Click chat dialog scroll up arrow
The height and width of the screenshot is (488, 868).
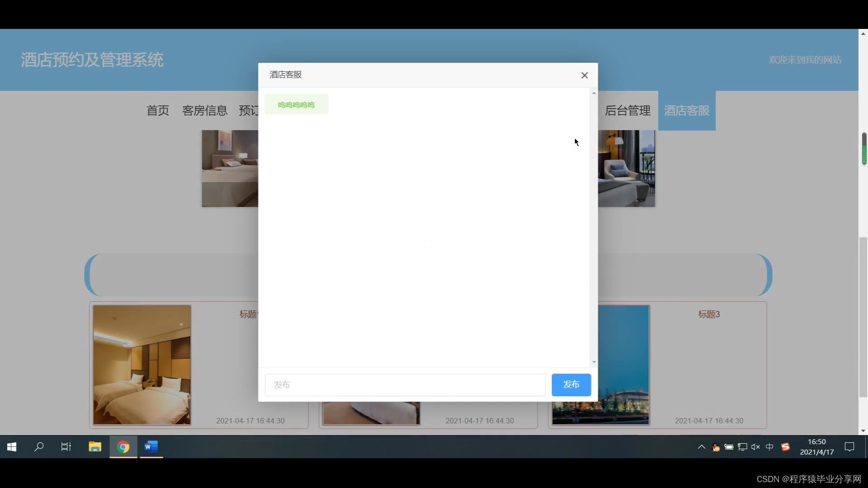tap(594, 93)
